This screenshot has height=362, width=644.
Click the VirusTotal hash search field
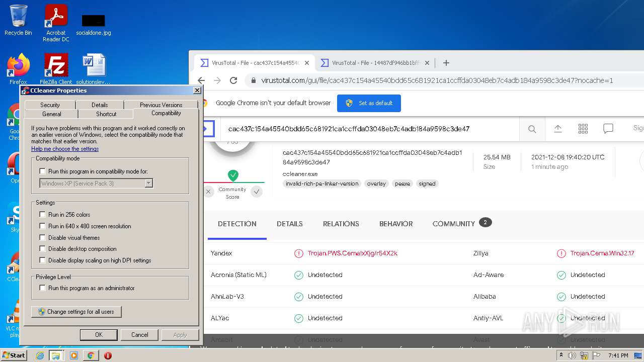coord(370,129)
